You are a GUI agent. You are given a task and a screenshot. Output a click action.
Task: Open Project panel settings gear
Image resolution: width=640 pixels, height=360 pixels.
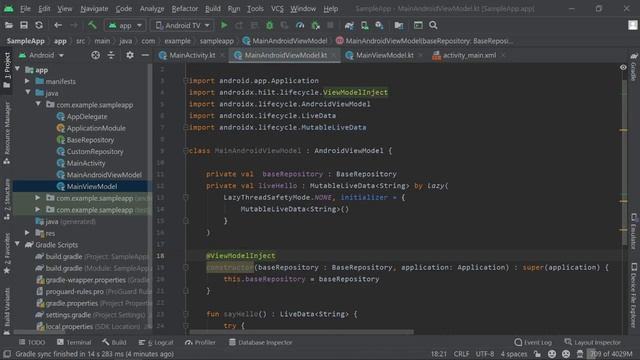130,55
